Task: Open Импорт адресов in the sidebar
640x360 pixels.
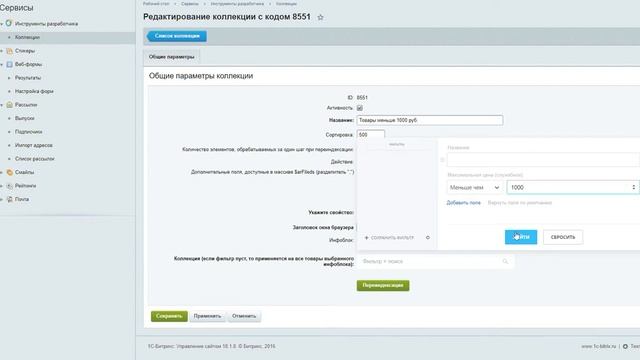Action: pyautogui.click(x=33, y=145)
